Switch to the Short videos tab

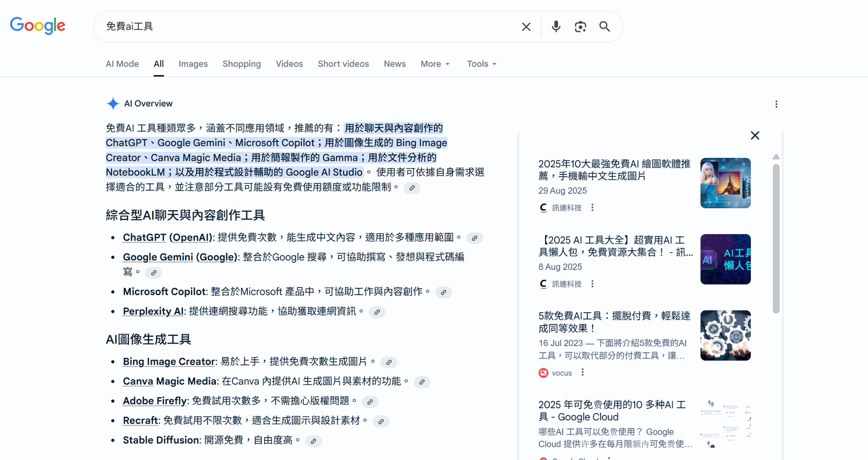(343, 64)
